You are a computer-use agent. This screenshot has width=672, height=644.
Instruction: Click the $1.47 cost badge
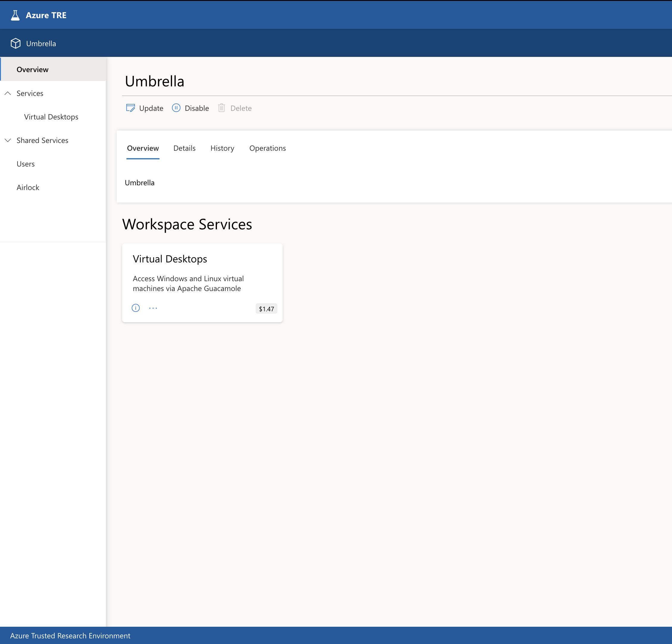pyautogui.click(x=266, y=309)
